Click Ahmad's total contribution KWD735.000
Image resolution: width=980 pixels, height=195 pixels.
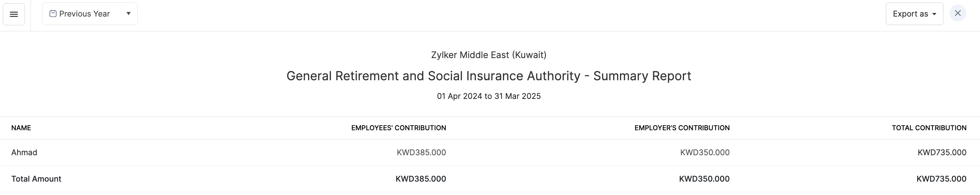point(942,152)
